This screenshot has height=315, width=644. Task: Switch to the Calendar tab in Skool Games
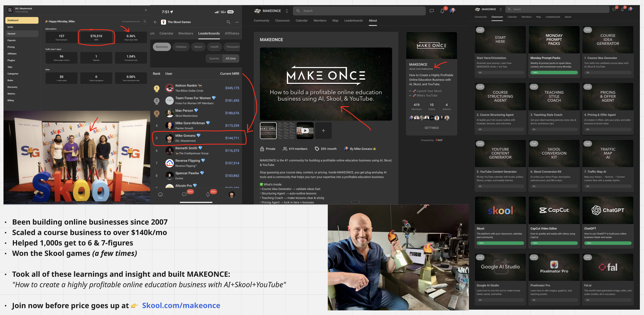tap(166, 34)
